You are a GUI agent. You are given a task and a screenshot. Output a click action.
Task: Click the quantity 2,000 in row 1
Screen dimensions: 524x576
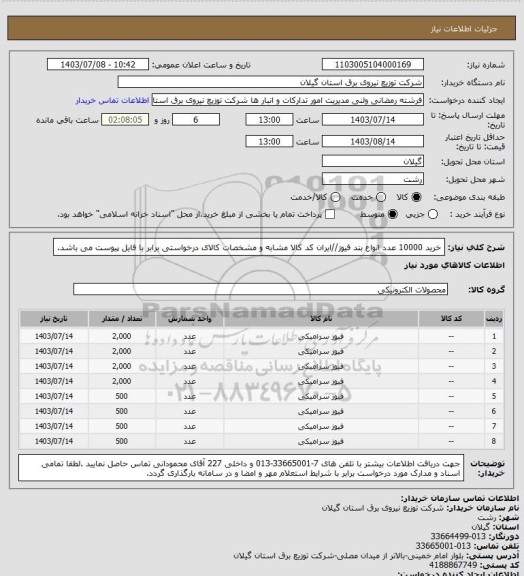[122, 336]
